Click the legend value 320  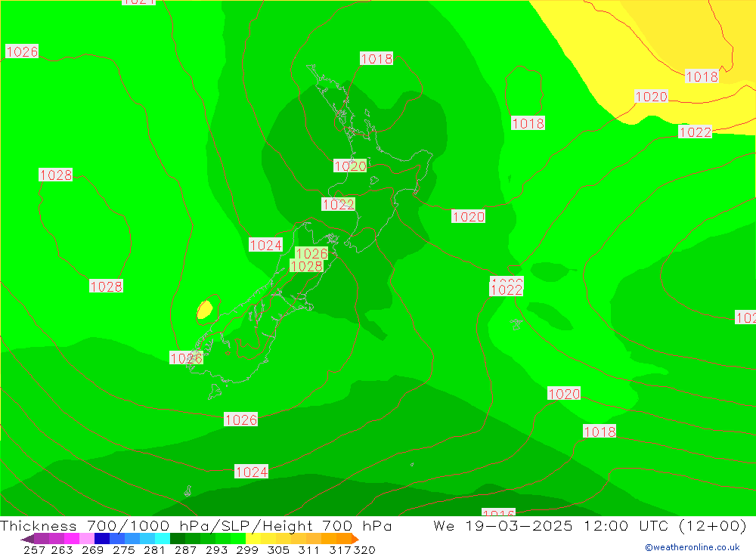point(364,549)
